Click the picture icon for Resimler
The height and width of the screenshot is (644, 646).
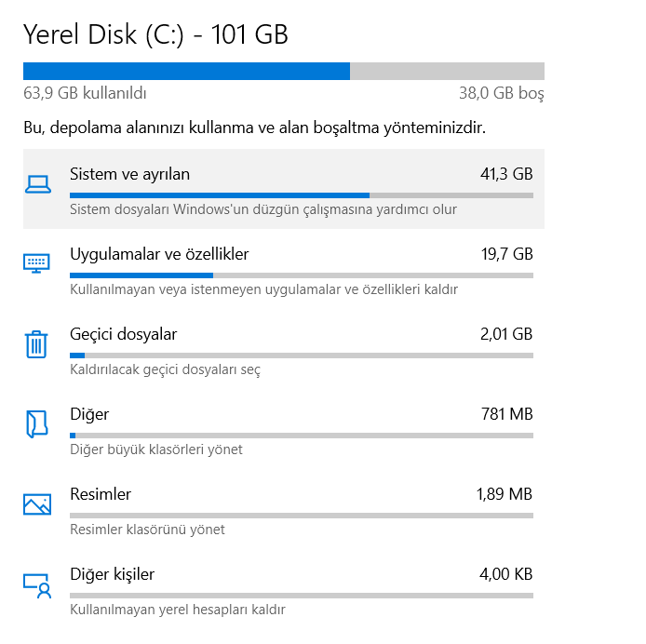[36, 504]
